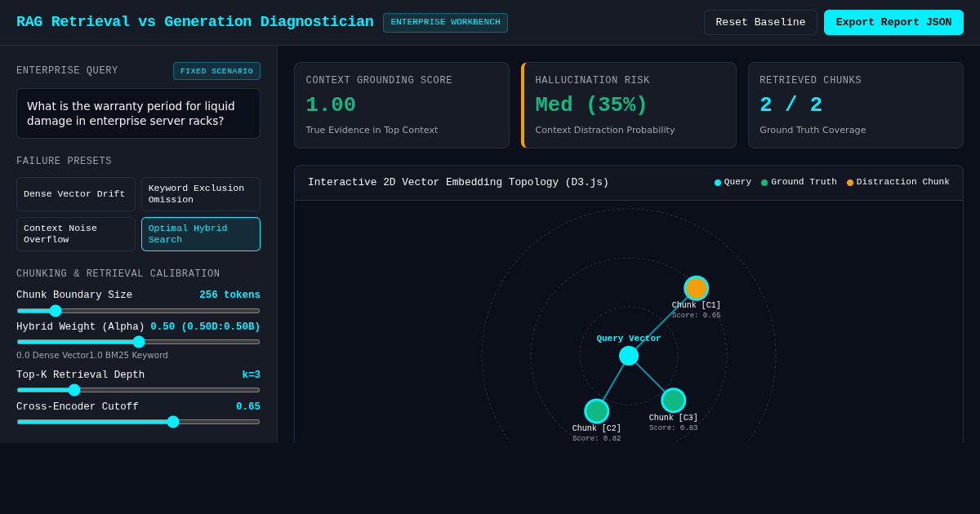Click the Distraction Chunk legend dot
Image resolution: width=980 pixels, height=514 pixels.
[850, 183]
